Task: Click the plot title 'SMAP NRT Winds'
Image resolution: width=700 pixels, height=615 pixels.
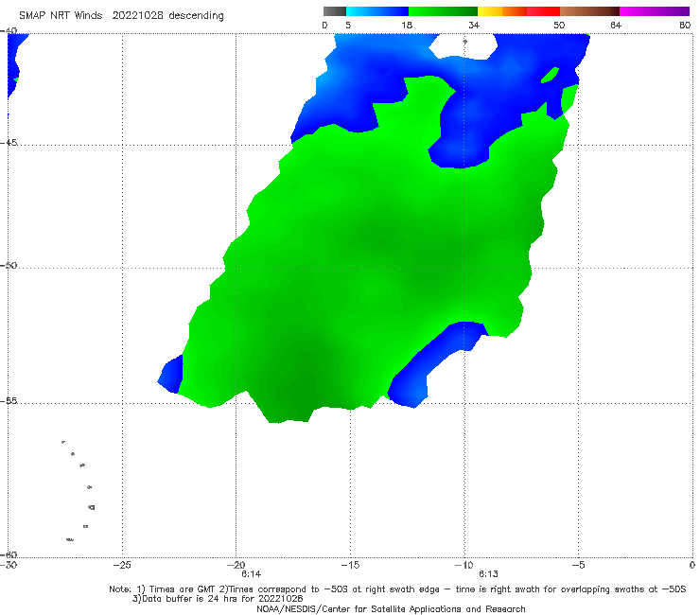Action: click(61, 16)
